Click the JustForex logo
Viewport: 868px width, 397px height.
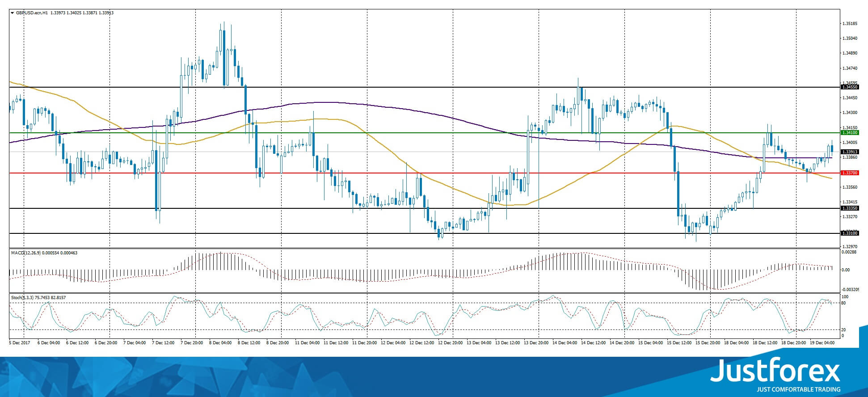pos(775,371)
